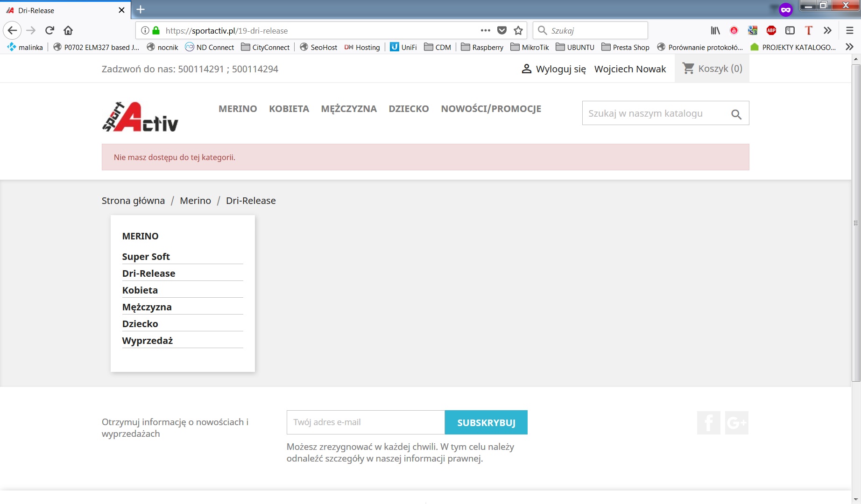Screen dimensions: 861x504
Task: Select Dri-Release category in sidebar
Action: click(x=148, y=273)
